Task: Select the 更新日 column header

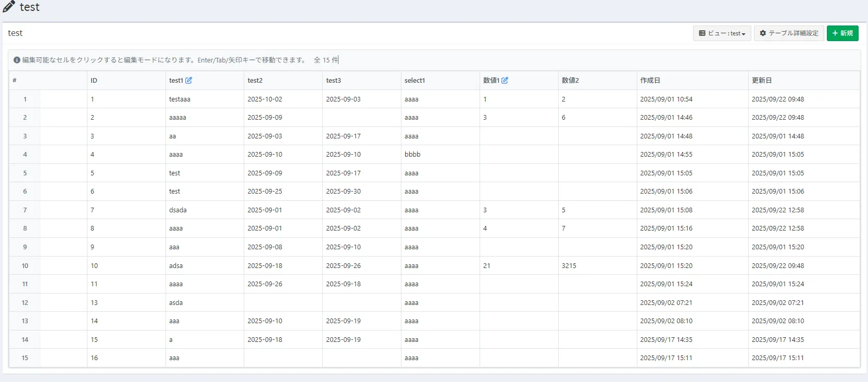Action: [761, 81]
